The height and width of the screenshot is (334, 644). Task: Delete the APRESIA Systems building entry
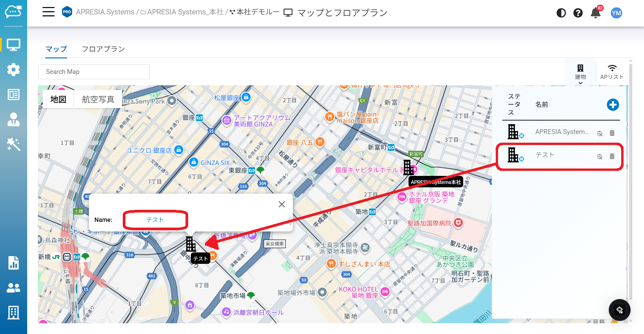tap(612, 133)
